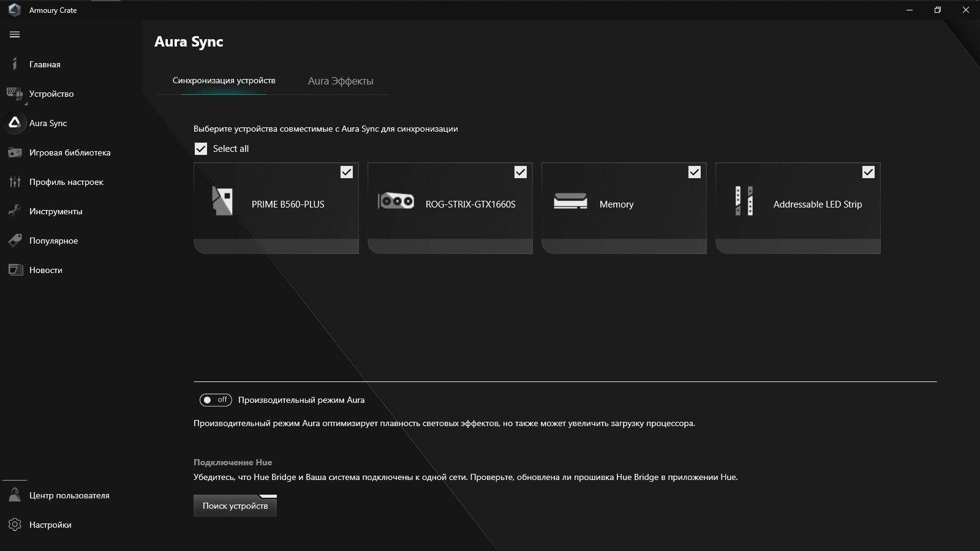Screen dimensions: 980x551
Task: Enable Производительный режим Aura toggle
Action: click(216, 400)
